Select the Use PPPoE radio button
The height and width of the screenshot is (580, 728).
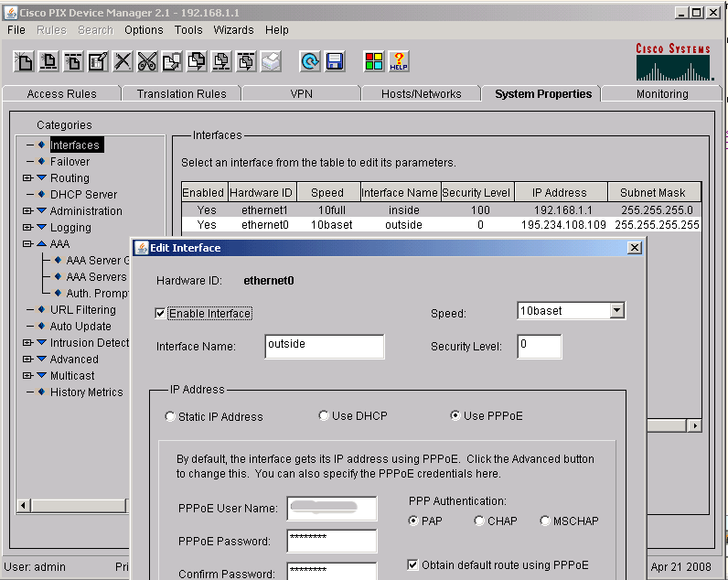[455, 415]
